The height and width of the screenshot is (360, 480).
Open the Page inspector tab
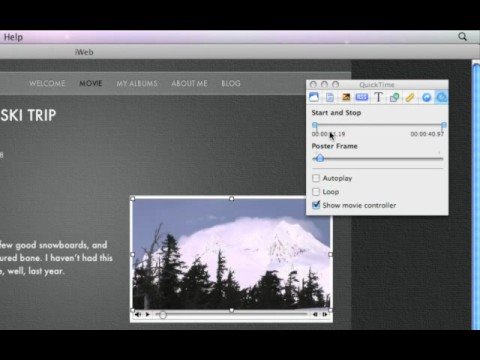pyautogui.click(x=330, y=97)
